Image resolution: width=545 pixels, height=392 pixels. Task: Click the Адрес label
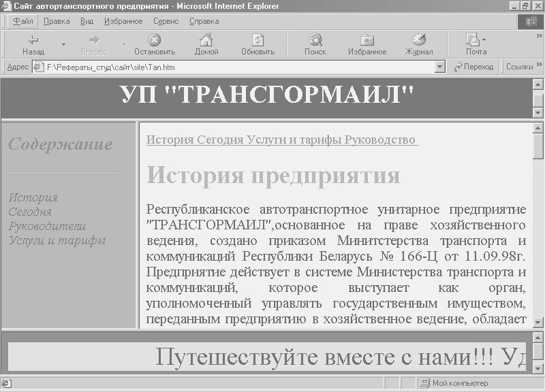click(x=18, y=67)
